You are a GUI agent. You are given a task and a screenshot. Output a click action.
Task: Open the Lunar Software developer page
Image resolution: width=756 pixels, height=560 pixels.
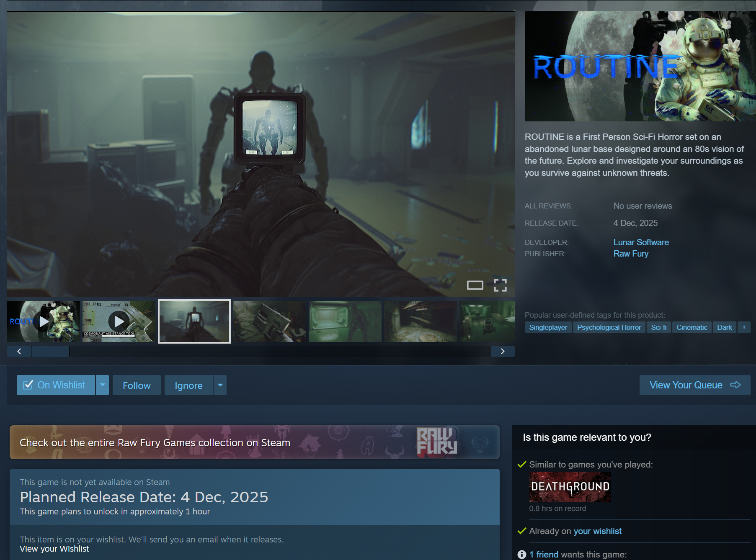point(641,242)
